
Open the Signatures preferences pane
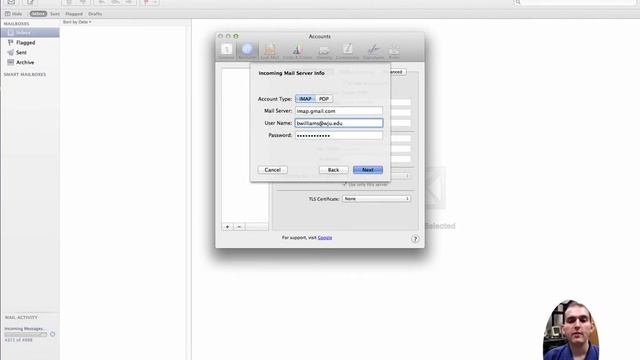pyautogui.click(x=373, y=51)
